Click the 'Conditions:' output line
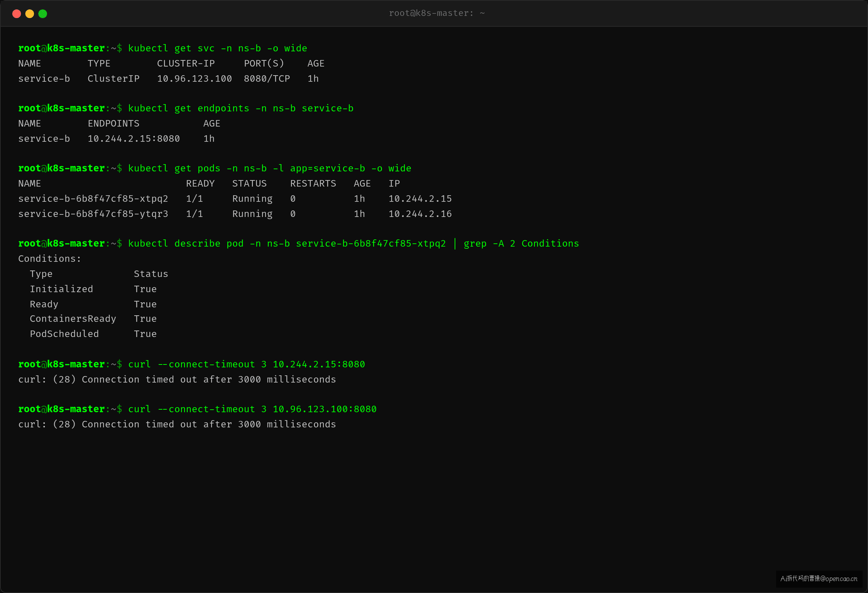868x593 pixels. tap(49, 259)
